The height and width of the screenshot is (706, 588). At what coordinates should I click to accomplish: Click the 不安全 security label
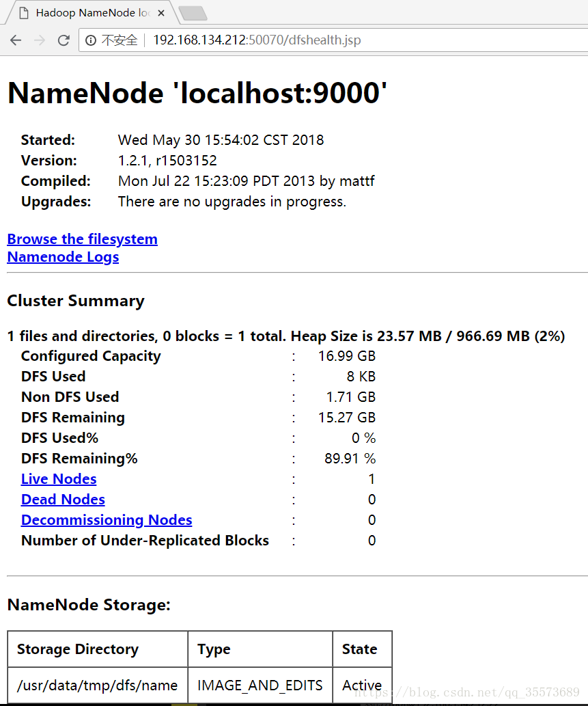(x=120, y=40)
